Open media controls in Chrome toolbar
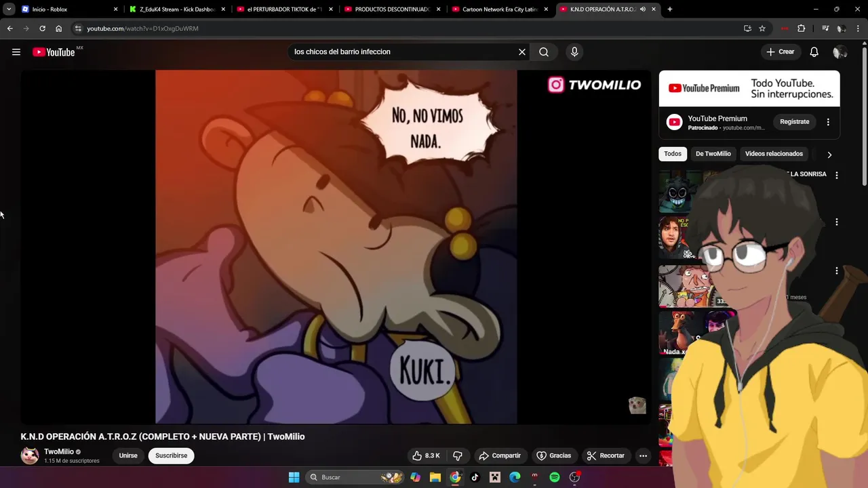The width and height of the screenshot is (868, 488). (x=825, y=28)
